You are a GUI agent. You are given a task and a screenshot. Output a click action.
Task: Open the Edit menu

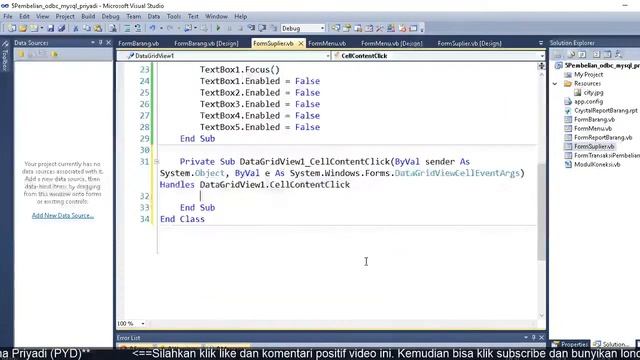click(x=24, y=16)
